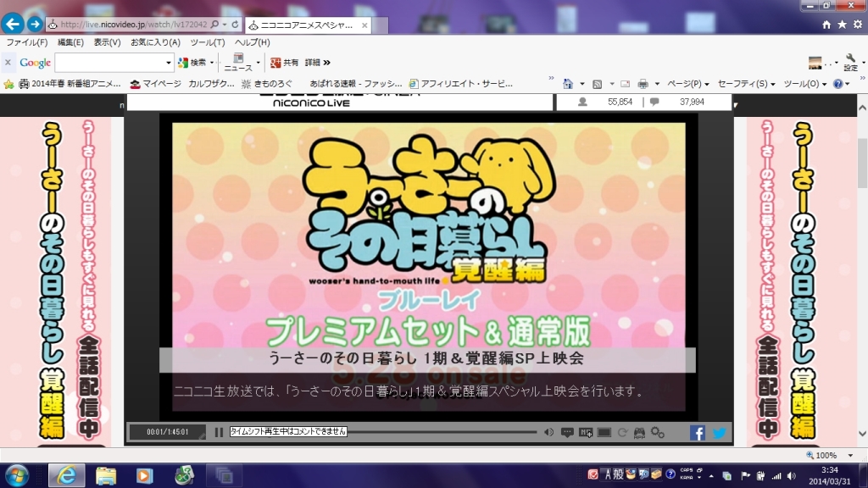Click the RSS feeds icon
This screenshot has height=488, width=868.
[x=598, y=84]
